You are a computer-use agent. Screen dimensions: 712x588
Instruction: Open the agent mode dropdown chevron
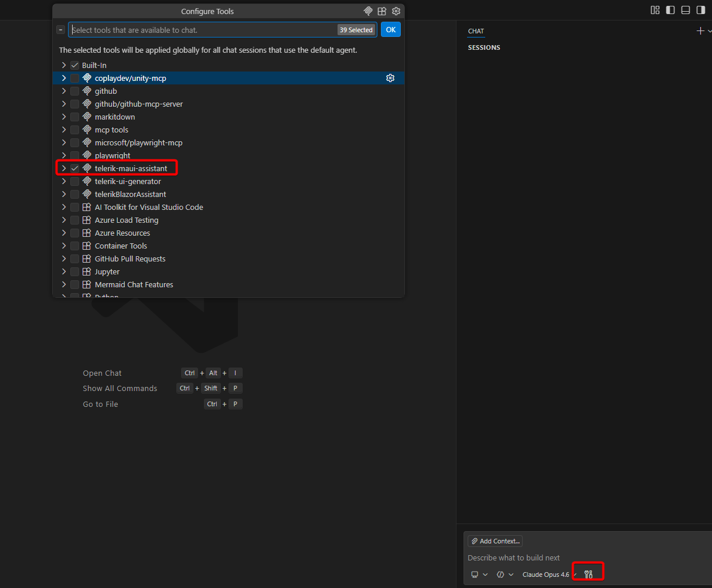coord(511,575)
